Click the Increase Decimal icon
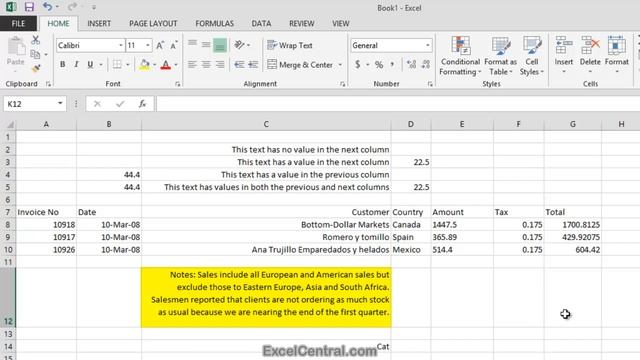Screen dimensions: 640x360 coord(411,64)
